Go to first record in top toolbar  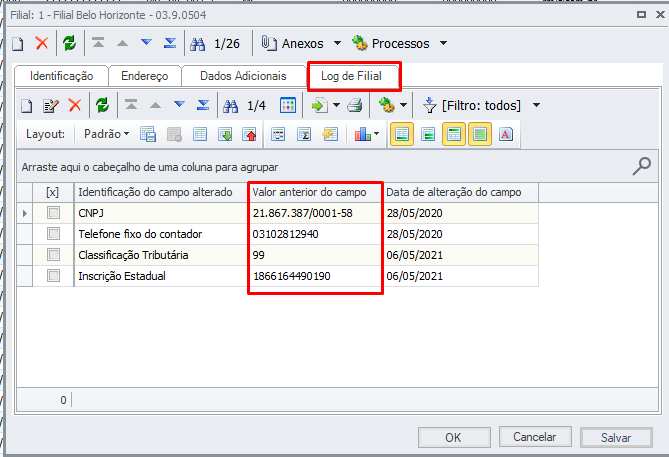[98, 43]
